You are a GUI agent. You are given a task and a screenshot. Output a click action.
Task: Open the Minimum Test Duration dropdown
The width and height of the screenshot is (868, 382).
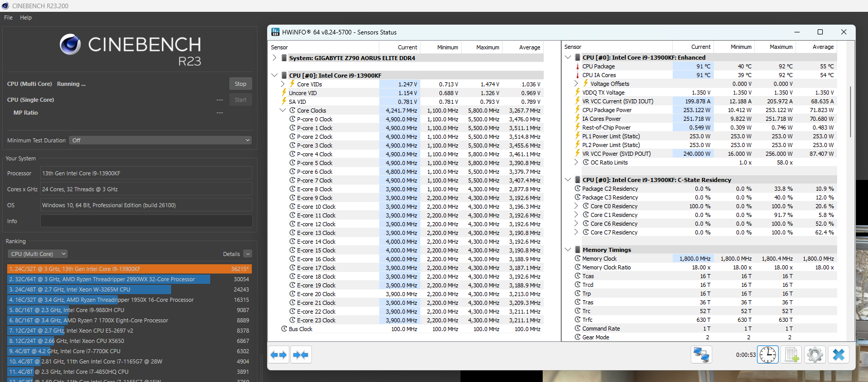coord(160,140)
